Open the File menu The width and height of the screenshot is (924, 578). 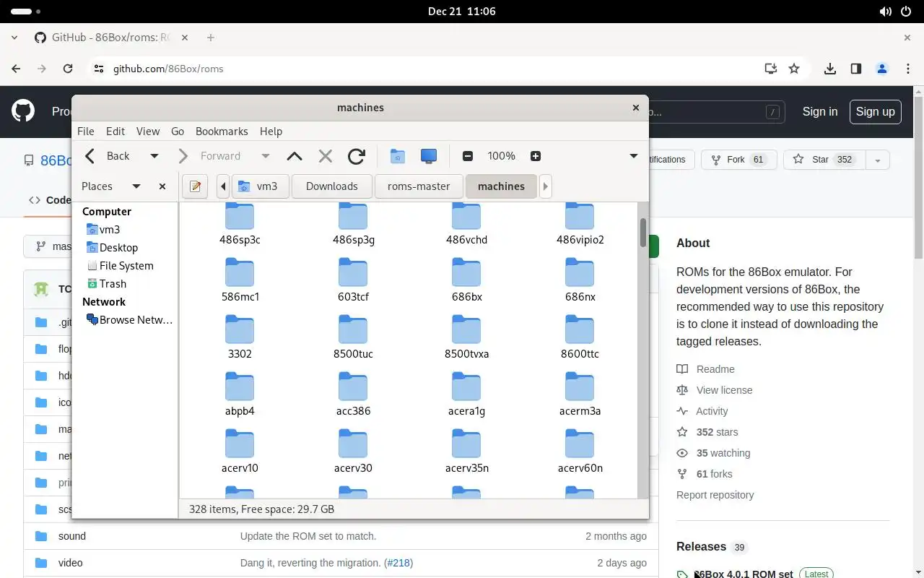click(x=86, y=131)
